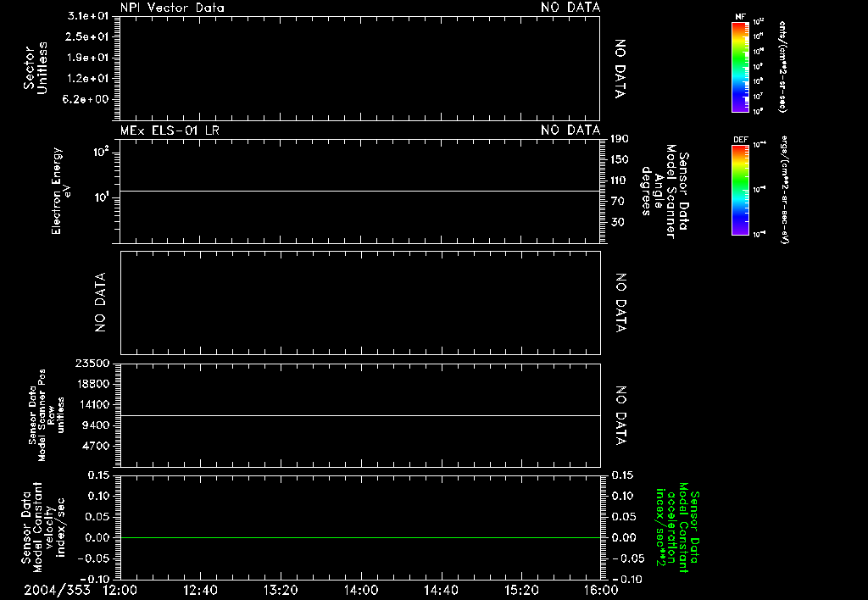The image size is (868, 600).
Task: Select the 'NPI Vector Data' panel title
Action: [x=172, y=8]
